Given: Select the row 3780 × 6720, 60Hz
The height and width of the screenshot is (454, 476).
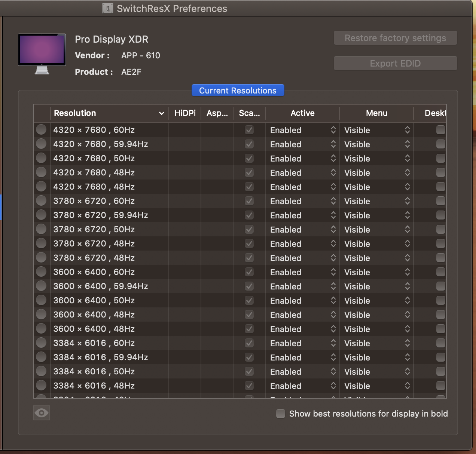Looking at the screenshot, I should point(240,201).
